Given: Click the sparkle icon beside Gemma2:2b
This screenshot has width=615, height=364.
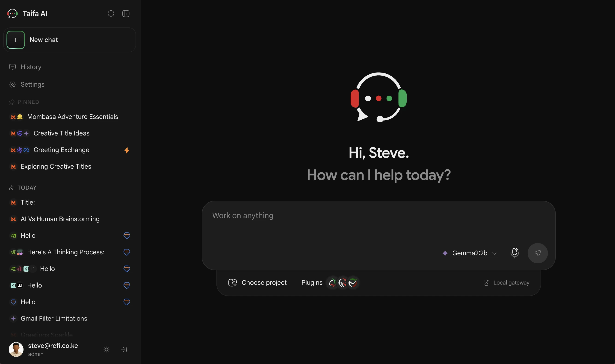Looking at the screenshot, I should [445, 253].
